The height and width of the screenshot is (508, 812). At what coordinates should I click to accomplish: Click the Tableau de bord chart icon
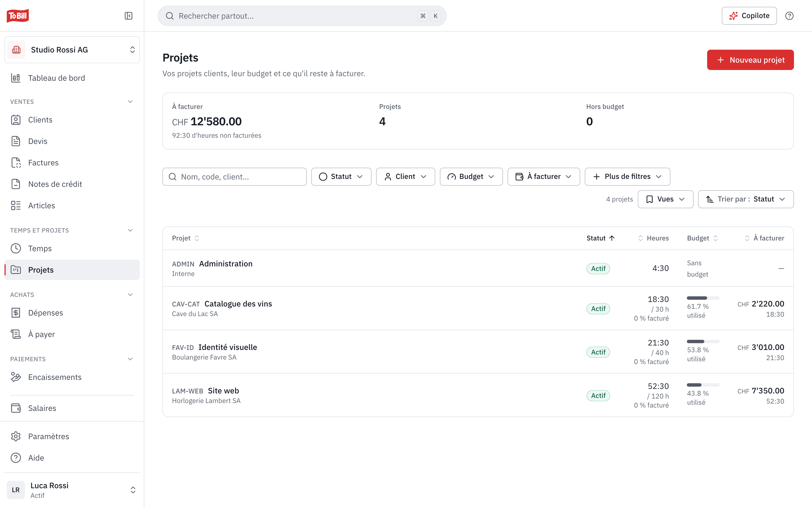(16, 78)
